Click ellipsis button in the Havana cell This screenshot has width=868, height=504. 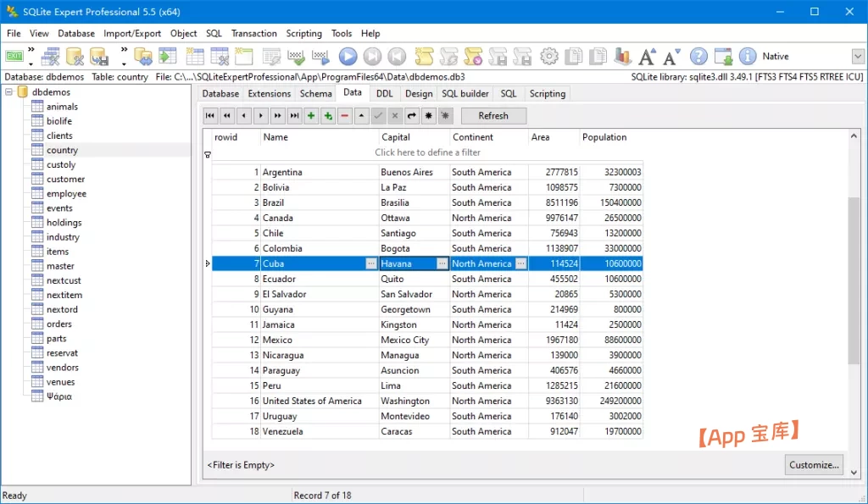[442, 263]
